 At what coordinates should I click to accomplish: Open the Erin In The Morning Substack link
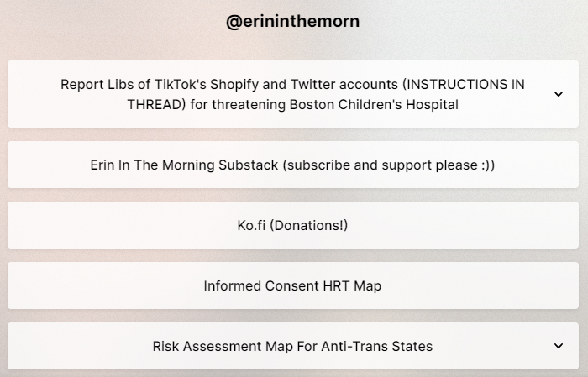[x=292, y=165]
